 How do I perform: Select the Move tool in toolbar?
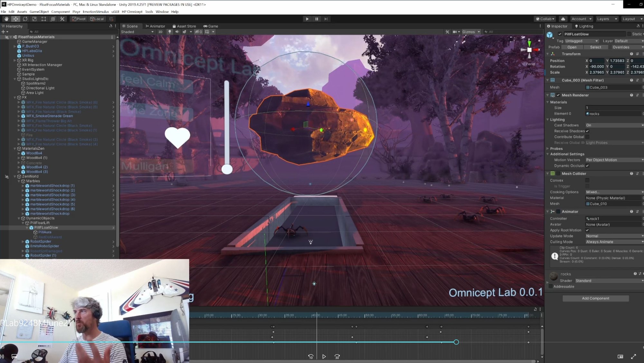15,19
